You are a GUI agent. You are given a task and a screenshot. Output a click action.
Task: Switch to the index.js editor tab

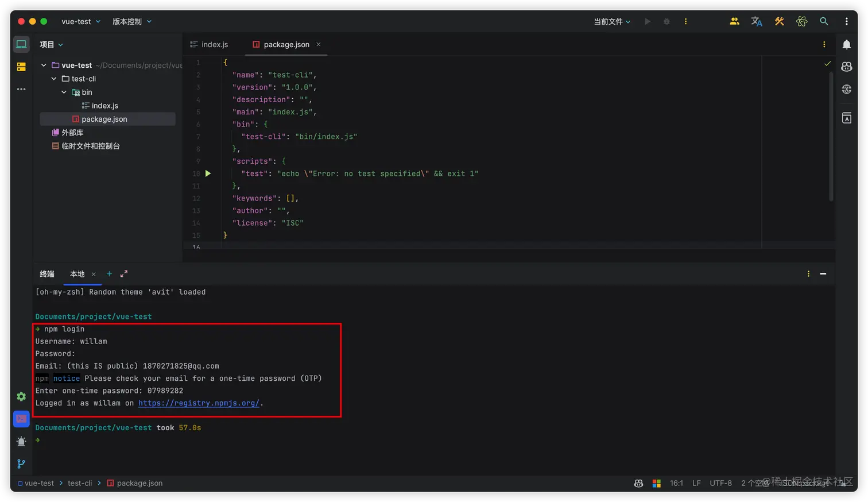coord(210,44)
